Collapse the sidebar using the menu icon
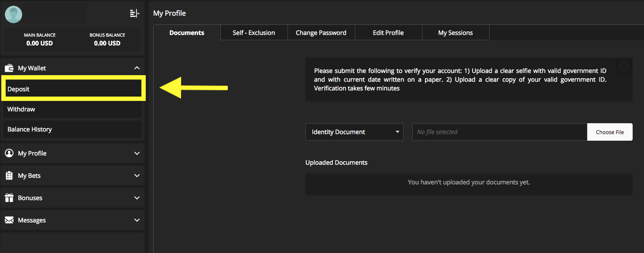The height and width of the screenshot is (253, 644). tap(134, 14)
